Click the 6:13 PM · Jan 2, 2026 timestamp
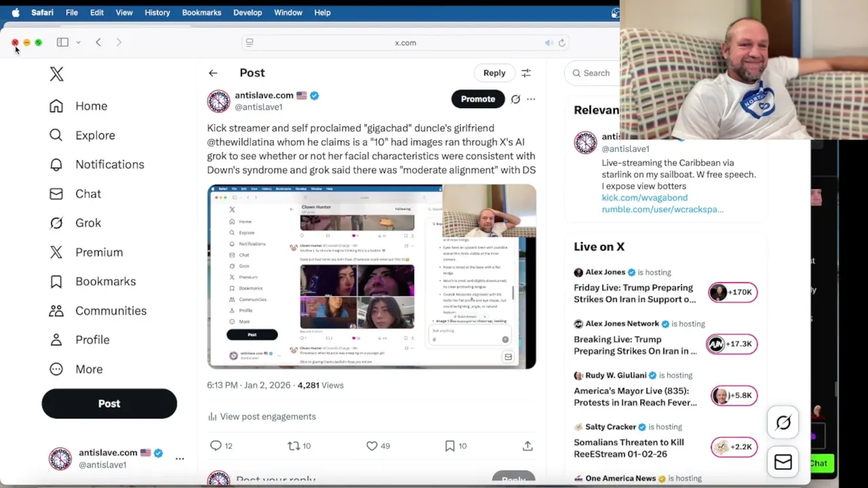The width and height of the screenshot is (868, 488). coord(249,385)
